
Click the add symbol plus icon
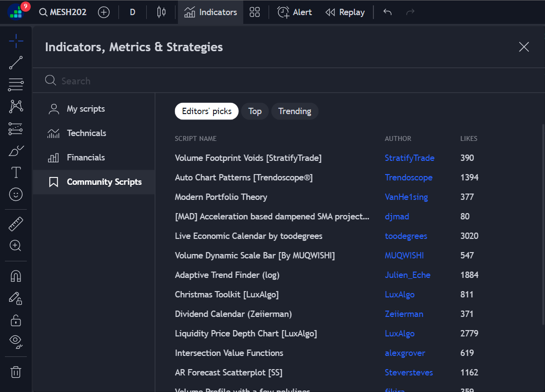(103, 12)
